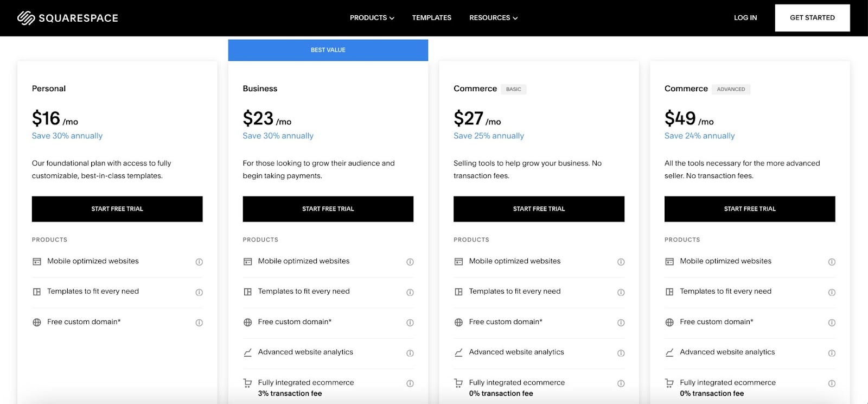868x404 pixels.
Task: Click the blue Best Value banner
Action: coord(328,49)
